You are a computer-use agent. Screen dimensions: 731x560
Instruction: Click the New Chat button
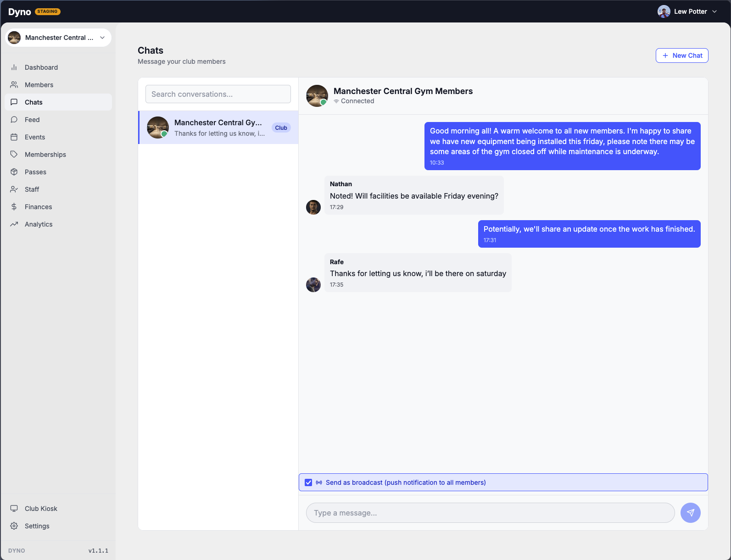(682, 55)
